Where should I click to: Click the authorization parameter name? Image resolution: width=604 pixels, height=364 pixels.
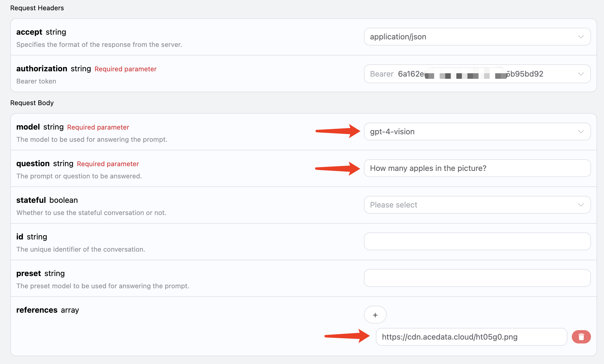click(42, 69)
